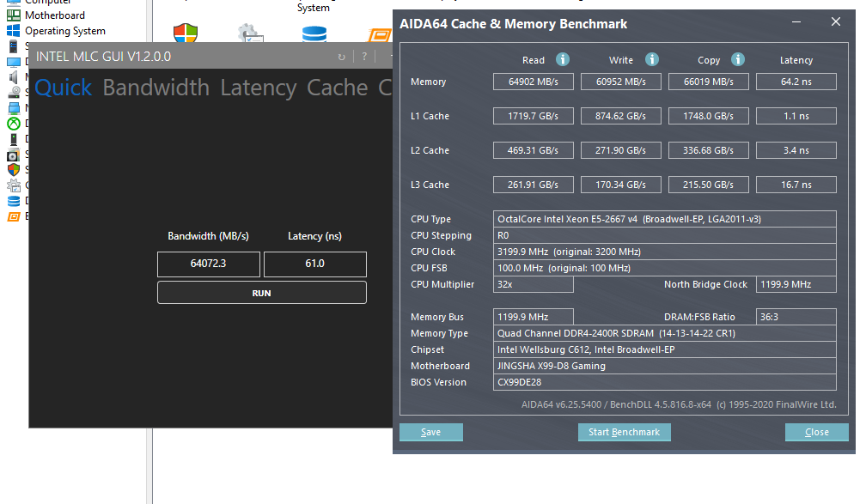Click the server tower icon in the sidebar
The height and width of the screenshot is (504, 866).
point(13,46)
